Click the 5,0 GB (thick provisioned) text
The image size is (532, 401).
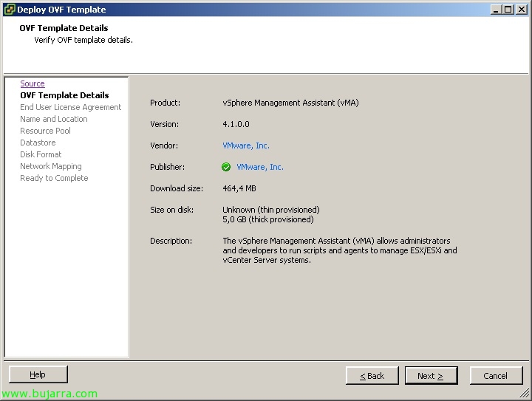point(268,219)
